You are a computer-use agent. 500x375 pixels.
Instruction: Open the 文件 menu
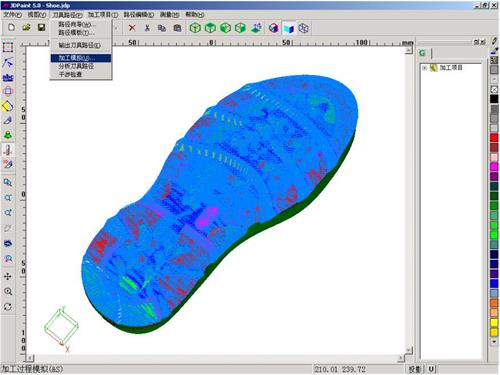pos(12,15)
